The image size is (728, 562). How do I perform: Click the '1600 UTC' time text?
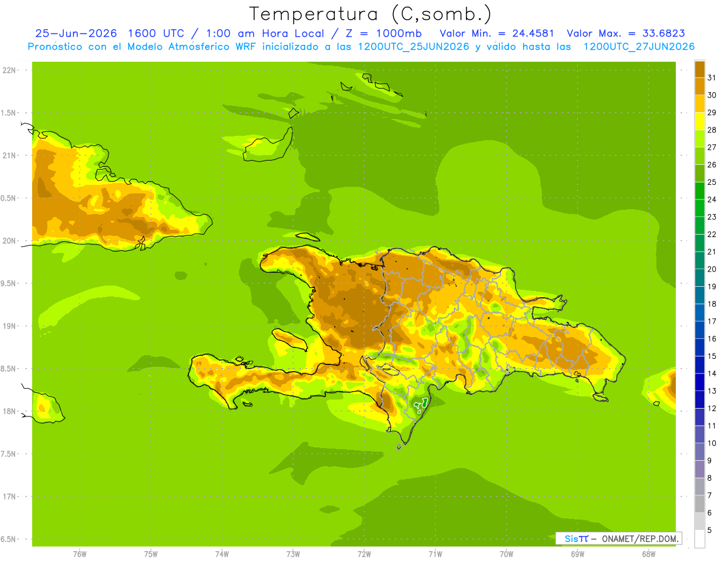(x=157, y=33)
